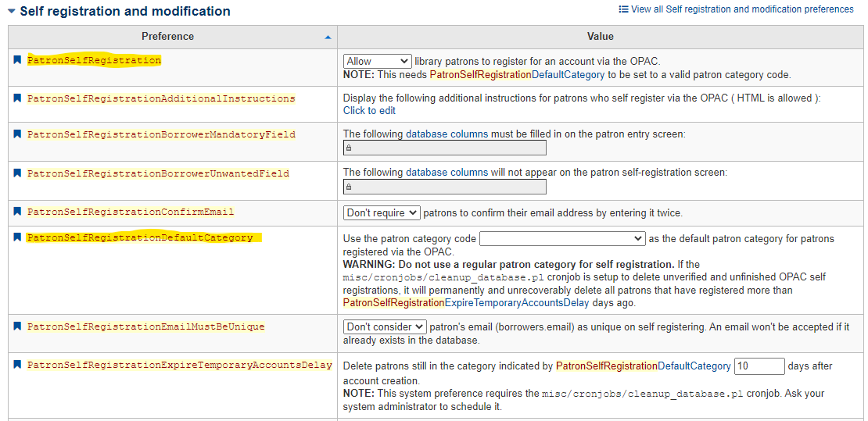868x421 pixels.
Task: Open database columns link in mandatory field row
Action: point(447,134)
